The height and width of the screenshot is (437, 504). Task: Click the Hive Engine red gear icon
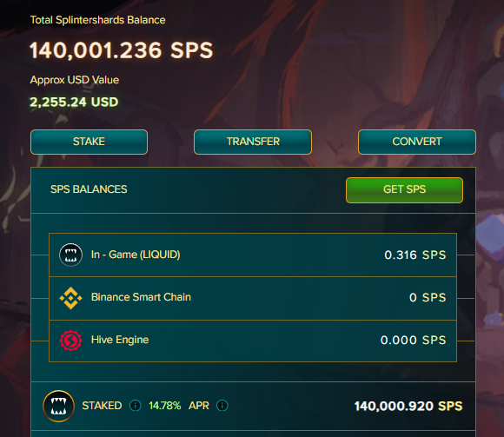70,341
